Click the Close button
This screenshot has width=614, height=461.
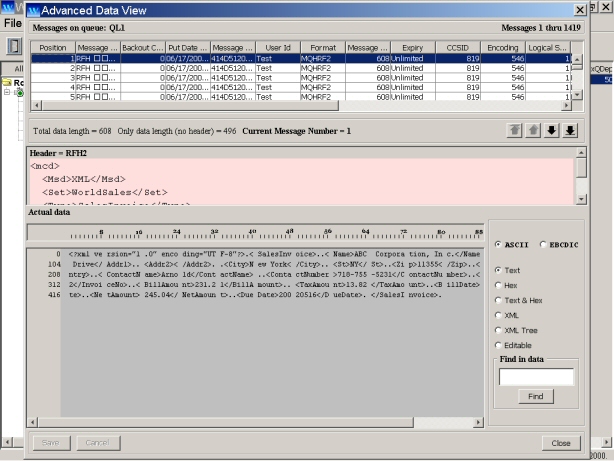pyautogui.click(x=561, y=443)
